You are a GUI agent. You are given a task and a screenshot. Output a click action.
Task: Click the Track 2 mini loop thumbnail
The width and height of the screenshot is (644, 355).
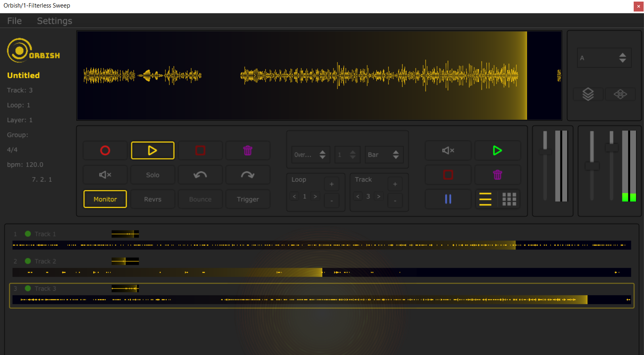pyautogui.click(x=125, y=261)
